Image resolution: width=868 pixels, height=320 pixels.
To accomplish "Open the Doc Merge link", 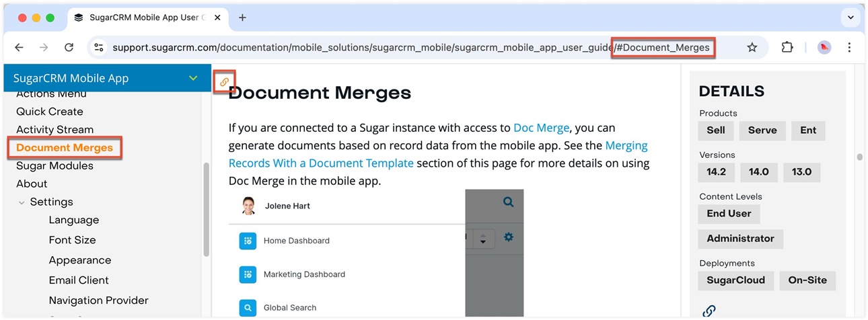I will point(541,128).
